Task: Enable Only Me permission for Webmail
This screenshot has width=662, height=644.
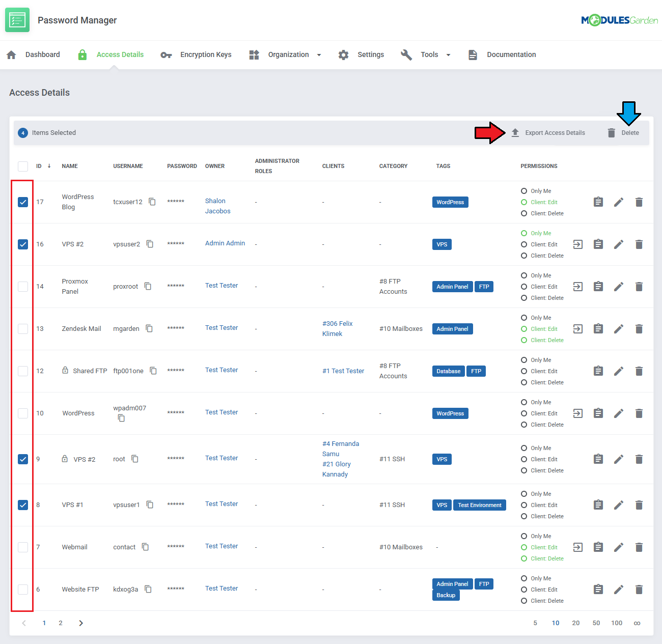Action: [524, 536]
